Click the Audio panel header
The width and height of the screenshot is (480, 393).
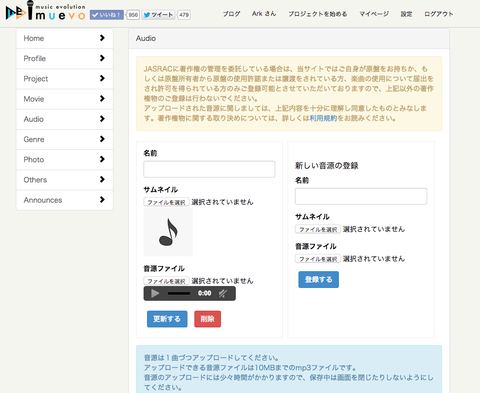point(289,38)
